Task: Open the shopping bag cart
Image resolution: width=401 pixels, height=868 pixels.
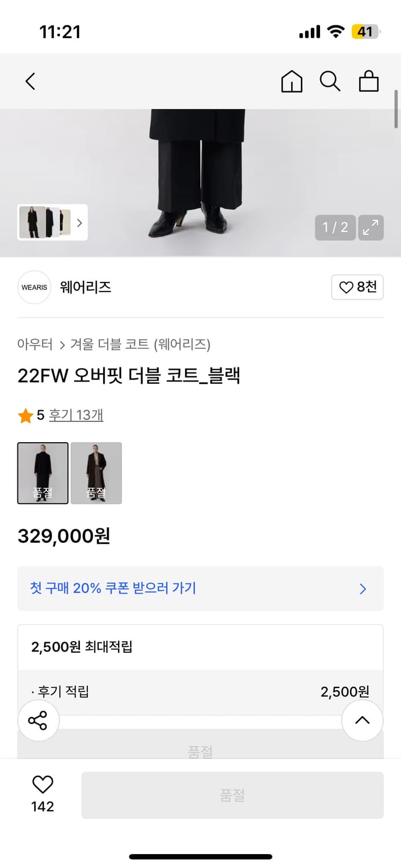Action: (369, 81)
